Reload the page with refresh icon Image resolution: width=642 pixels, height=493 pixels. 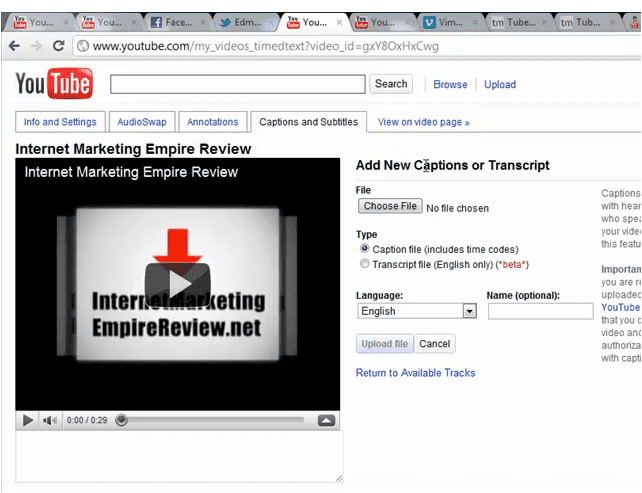coord(59,46)
